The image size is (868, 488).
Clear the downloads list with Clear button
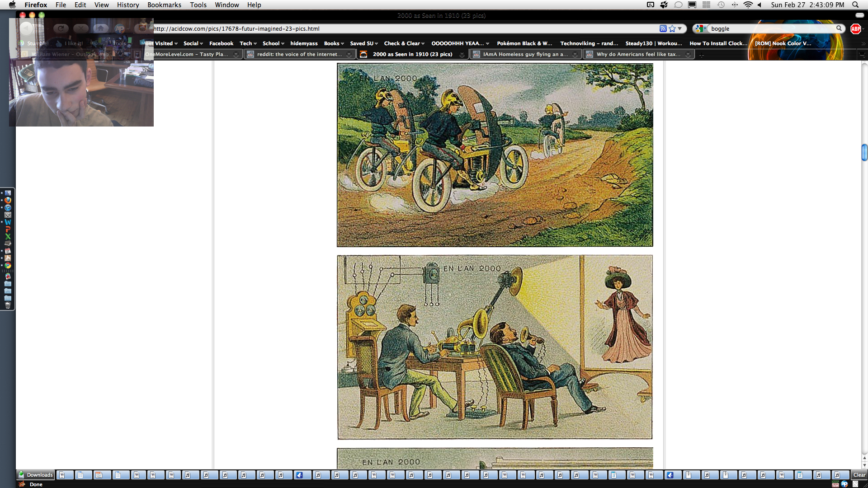coord(859,475)
